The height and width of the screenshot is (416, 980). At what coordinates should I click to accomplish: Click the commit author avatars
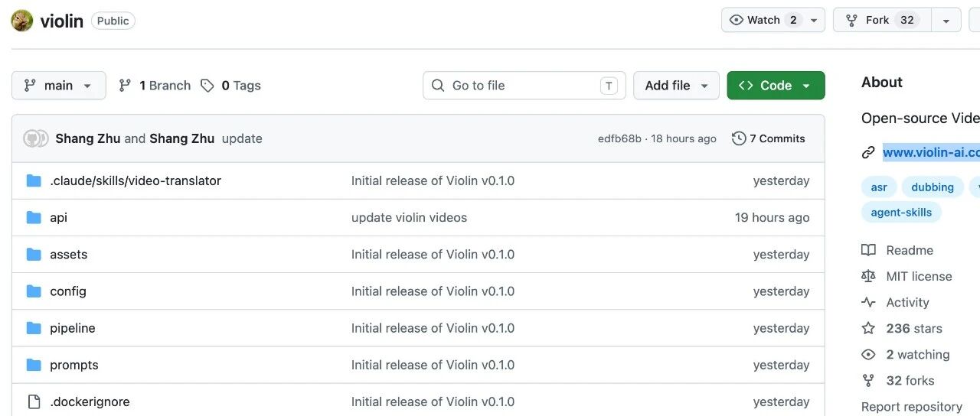point(36,138)
